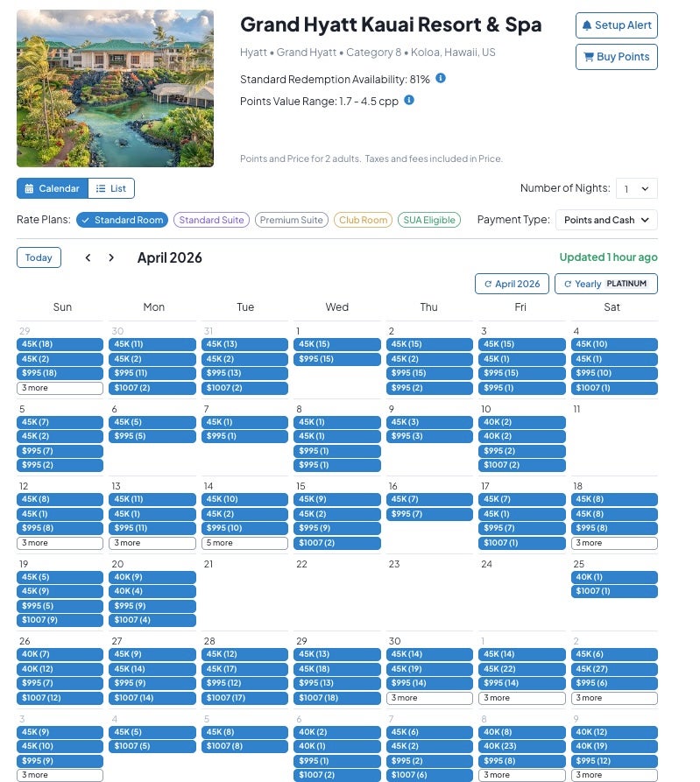This screenshot has height=782, width=700.
Task: Switch to the List view tab
Action: [110, 188]
